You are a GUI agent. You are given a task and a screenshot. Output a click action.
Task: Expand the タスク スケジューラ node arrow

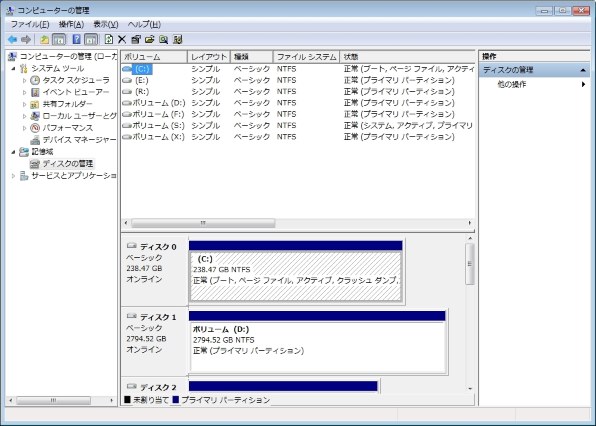click(x=25, y=81)
